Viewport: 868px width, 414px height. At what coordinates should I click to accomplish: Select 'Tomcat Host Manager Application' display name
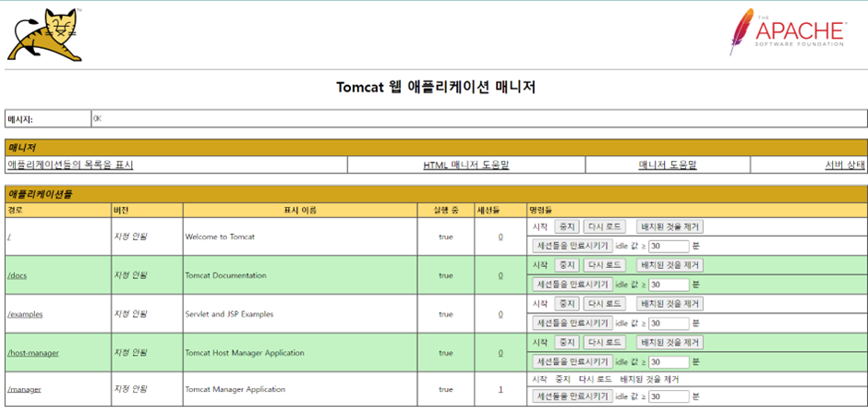(244, 353)
